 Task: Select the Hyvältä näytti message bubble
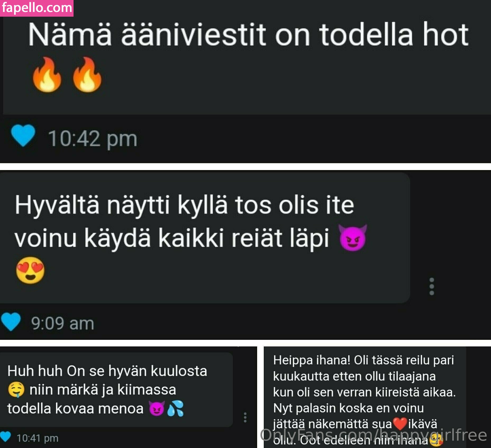(205, 238)
